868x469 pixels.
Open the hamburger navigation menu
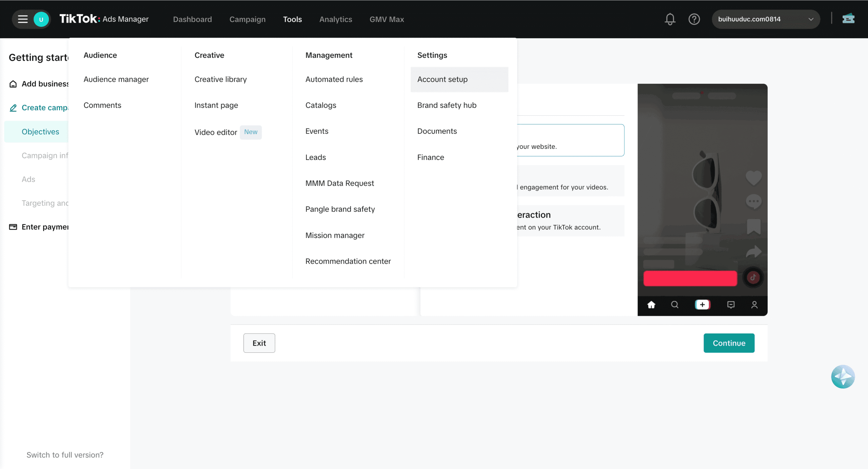pyautogui.click(x=23, y=19)
